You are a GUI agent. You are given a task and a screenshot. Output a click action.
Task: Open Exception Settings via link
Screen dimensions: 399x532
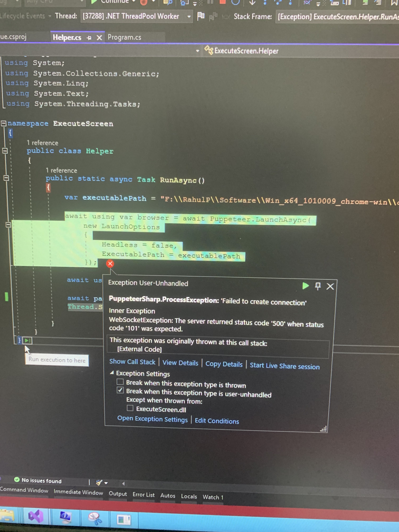[x=152, y=419]
